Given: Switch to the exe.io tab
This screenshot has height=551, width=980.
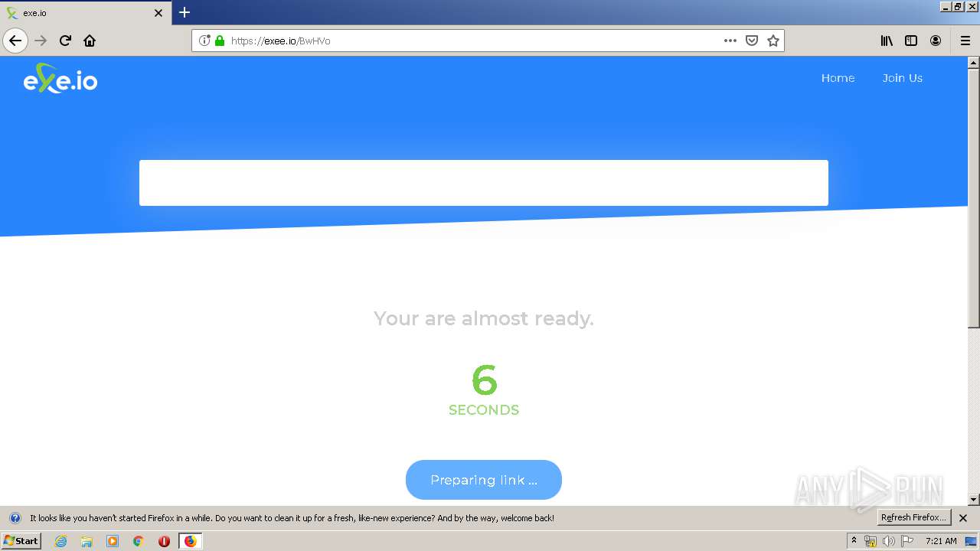Looking at the screenshot, I should tap(86, 13).
